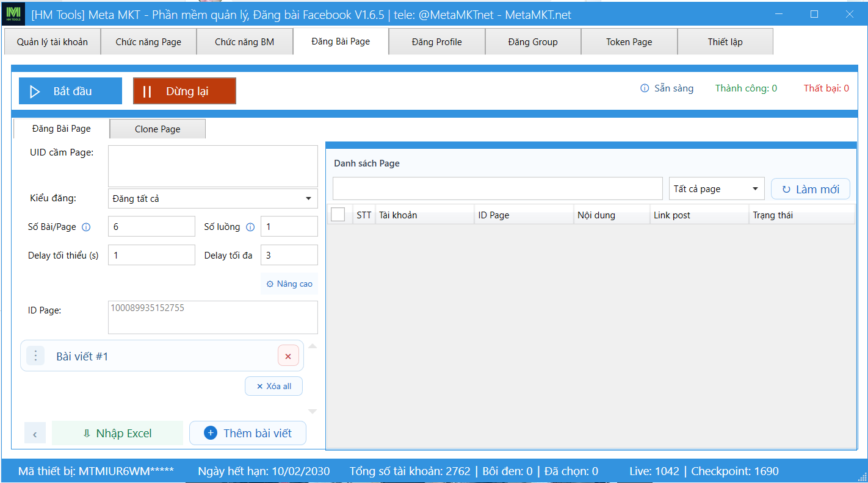Click the Link post column header
The width and height of the screenshot is (868, 483).
click(700, 215)
